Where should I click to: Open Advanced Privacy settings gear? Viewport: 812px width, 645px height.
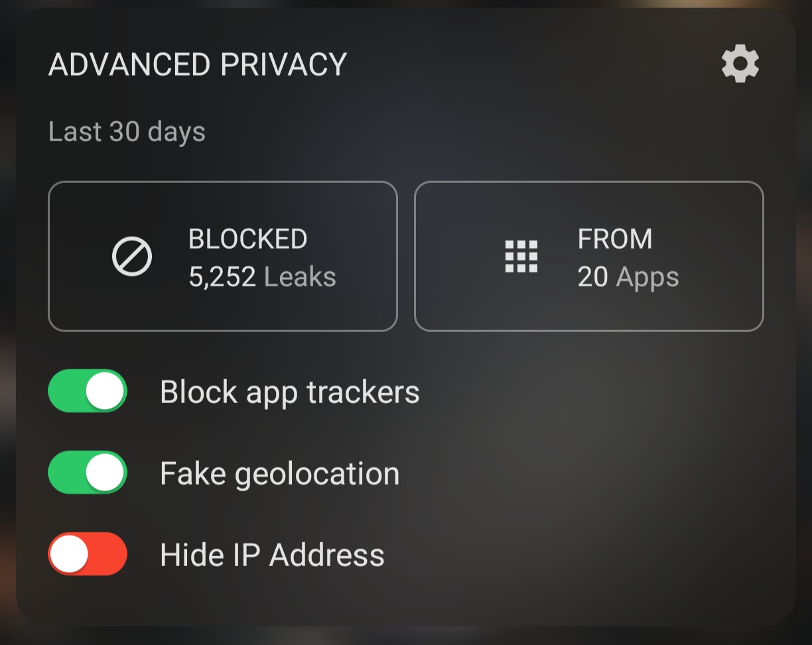[740, 64]
